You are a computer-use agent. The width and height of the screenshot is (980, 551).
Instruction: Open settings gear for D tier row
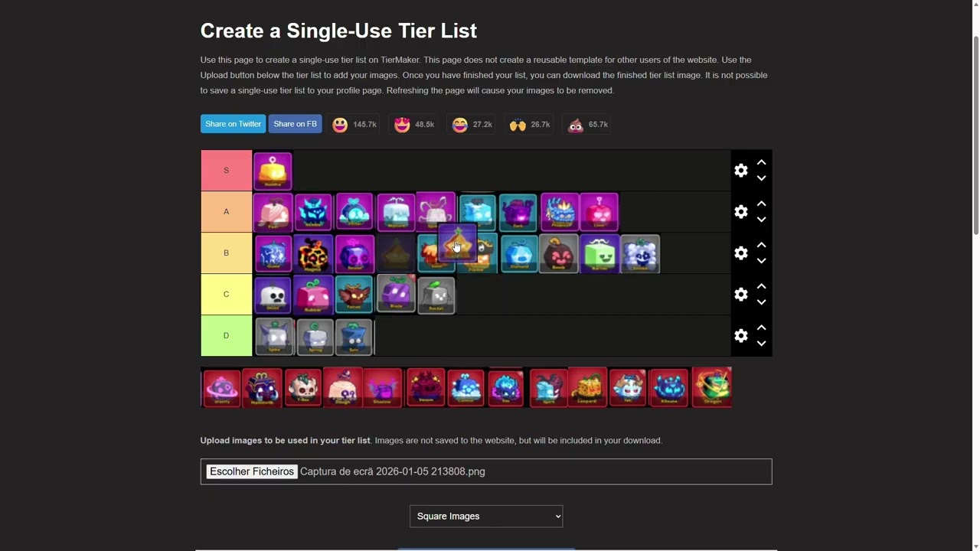(741, 336)
